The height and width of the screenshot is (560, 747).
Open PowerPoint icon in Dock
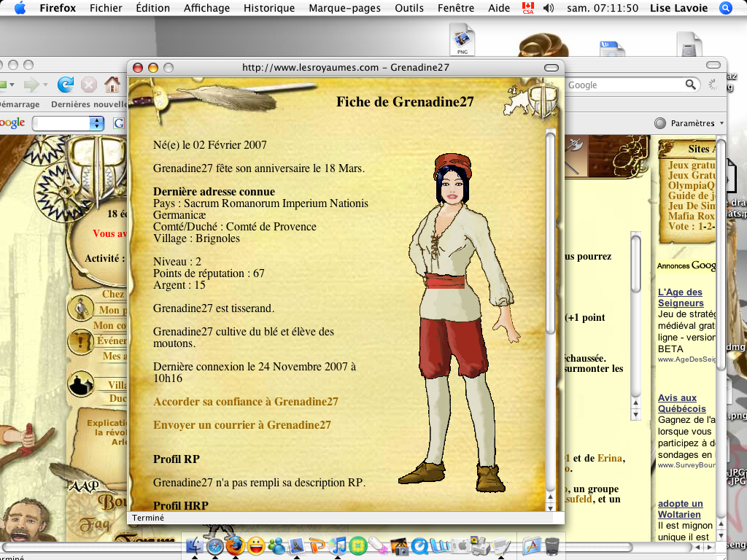(x=317, y=545)
